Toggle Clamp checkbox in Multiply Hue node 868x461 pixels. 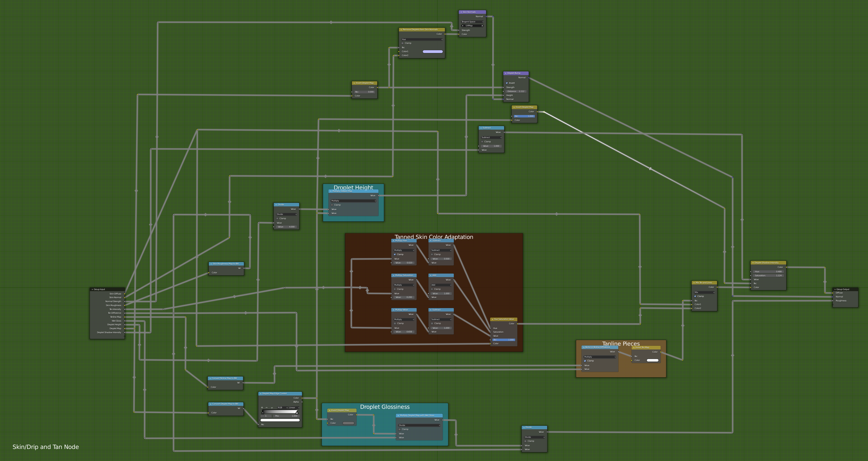point(395,254)
